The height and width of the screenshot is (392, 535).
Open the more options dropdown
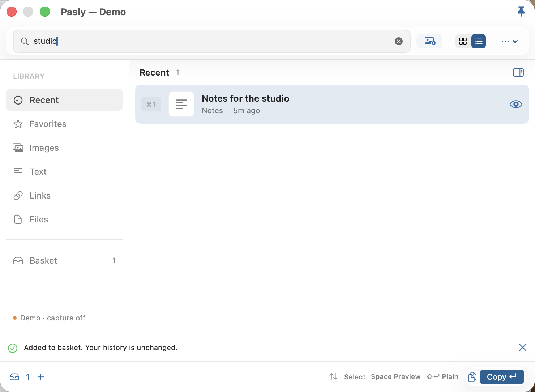pyautogui.click(x=510, y=41)
